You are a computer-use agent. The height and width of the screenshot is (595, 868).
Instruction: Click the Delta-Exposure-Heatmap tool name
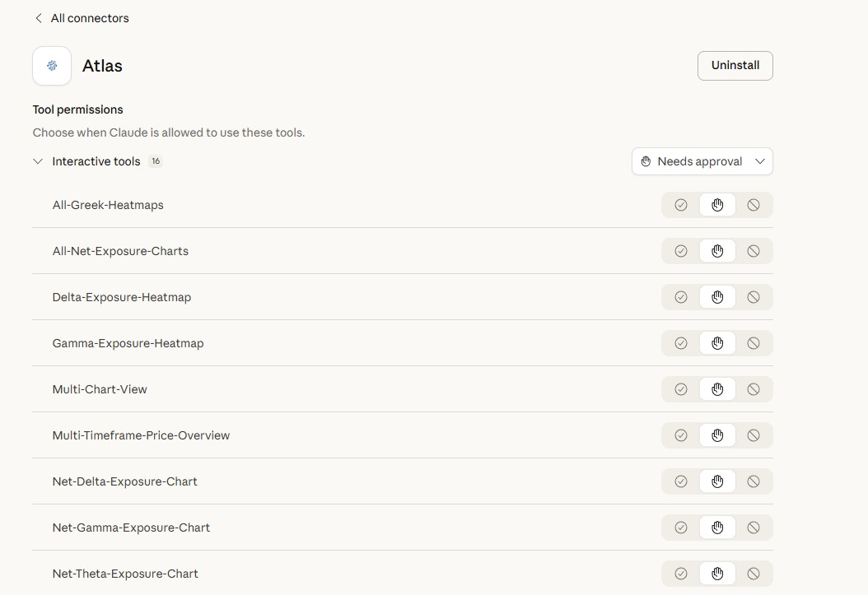[122, 297]
